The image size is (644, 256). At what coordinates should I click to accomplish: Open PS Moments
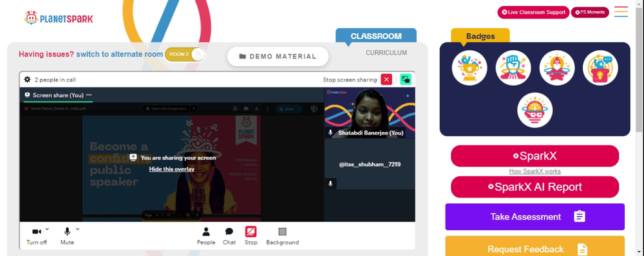click(x=590, y=12)
